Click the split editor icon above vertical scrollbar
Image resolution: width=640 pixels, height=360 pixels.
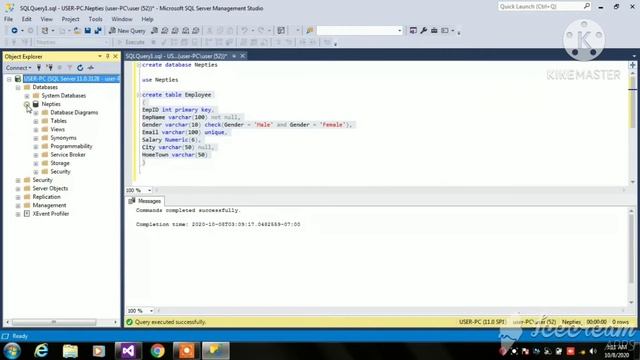pyautogui.click(x=633, y=65)
